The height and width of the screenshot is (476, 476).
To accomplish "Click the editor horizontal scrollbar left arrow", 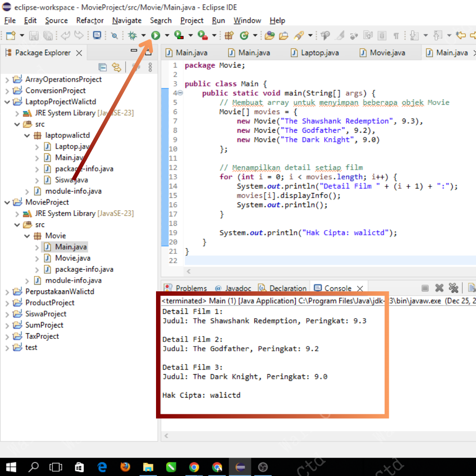I will click(x=189, y=271).
